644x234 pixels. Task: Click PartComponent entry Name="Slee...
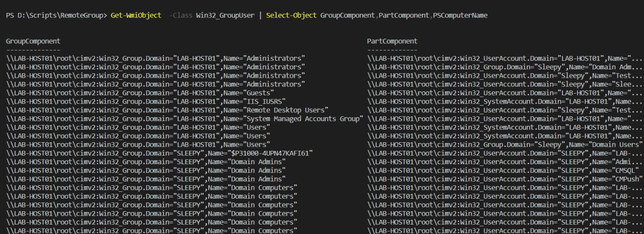pyautogui.click(x=505, y=84)
